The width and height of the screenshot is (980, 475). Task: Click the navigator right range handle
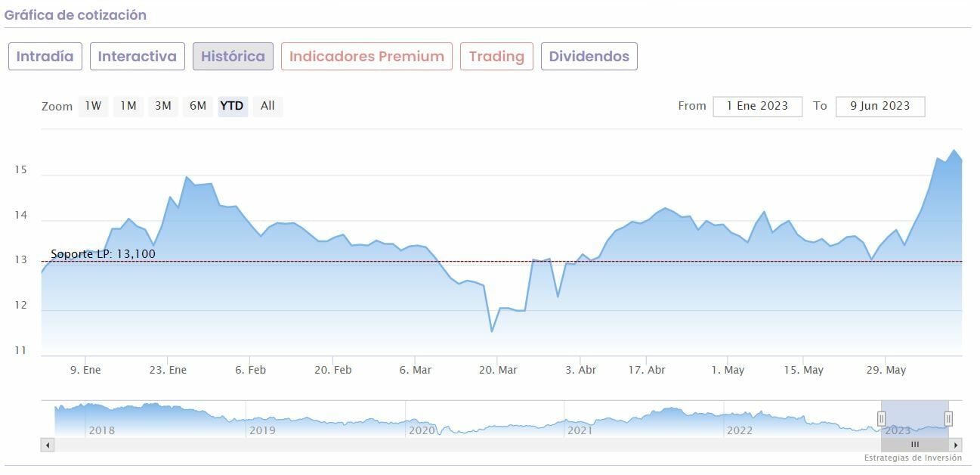[x=948, y=419]
